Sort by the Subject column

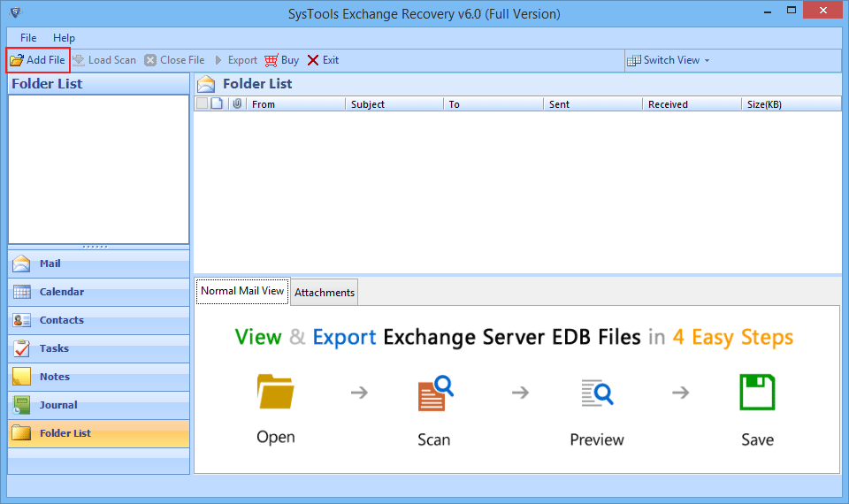pos(394,104)
